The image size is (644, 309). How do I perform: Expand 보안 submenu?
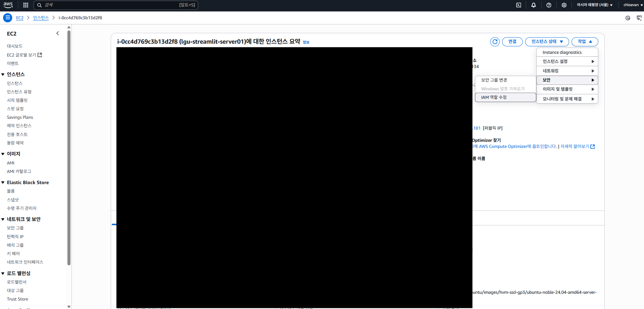(x=567, y=80)
